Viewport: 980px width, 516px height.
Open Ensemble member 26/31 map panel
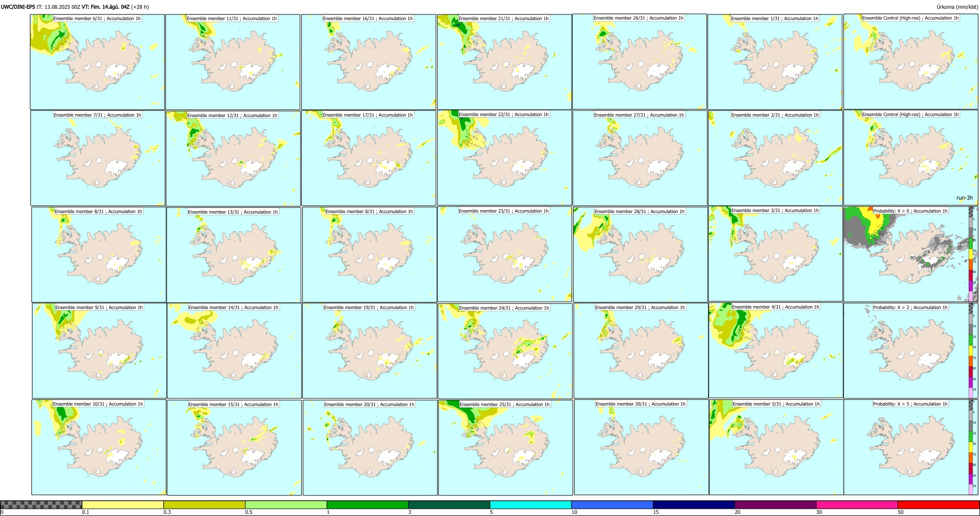(640, 61)
